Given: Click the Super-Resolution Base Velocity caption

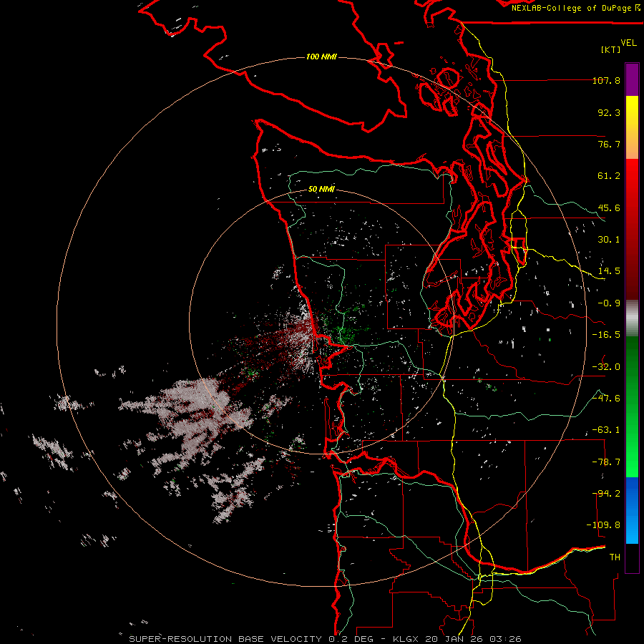Looking at the screenshot, I should [x=325, y=639].
